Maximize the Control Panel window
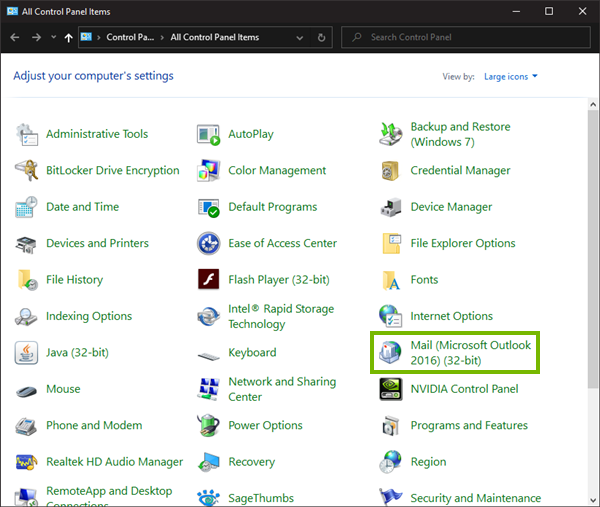This screenshot has height=507, width=600. [549, 11]
